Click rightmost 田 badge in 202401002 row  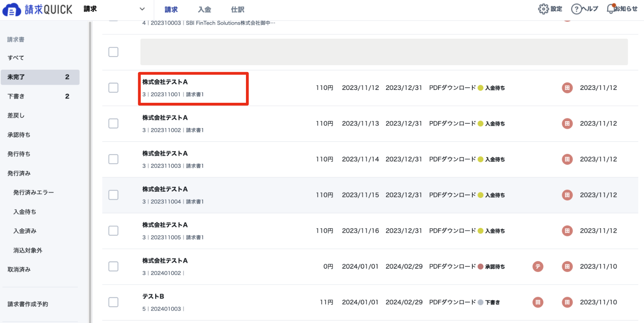pos(567,267)
